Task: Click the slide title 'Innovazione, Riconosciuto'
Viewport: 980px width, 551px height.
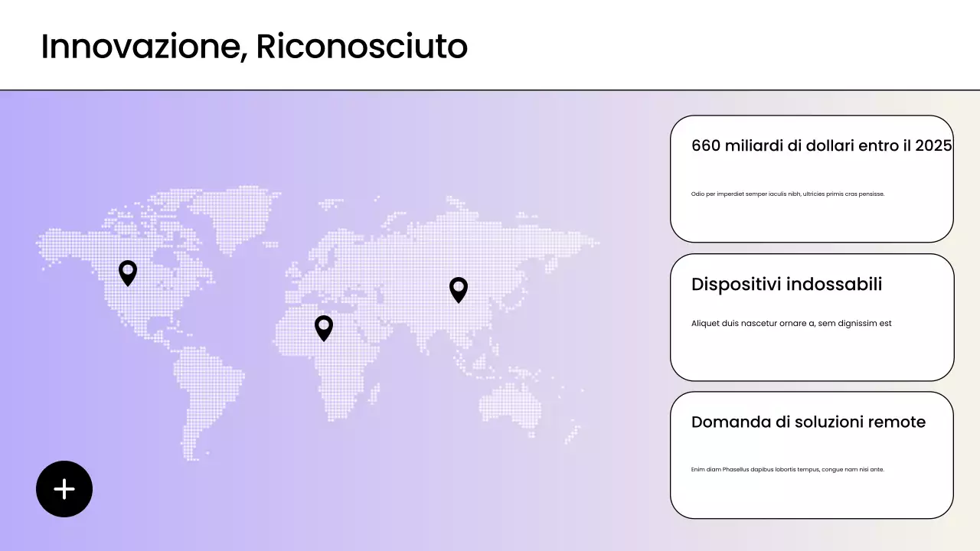Action: [253, 47]
